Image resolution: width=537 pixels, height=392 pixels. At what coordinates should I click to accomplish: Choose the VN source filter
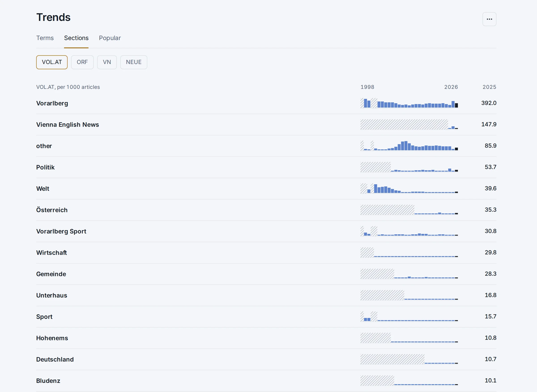pyautogui.click(x=107, y=62)
